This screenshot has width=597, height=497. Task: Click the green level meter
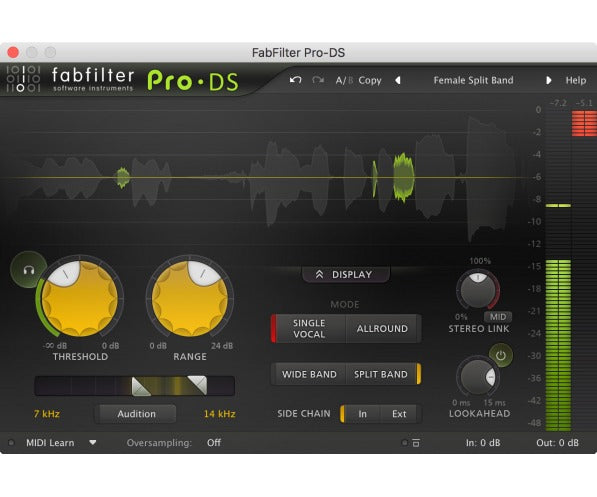[x=558, y=345]
